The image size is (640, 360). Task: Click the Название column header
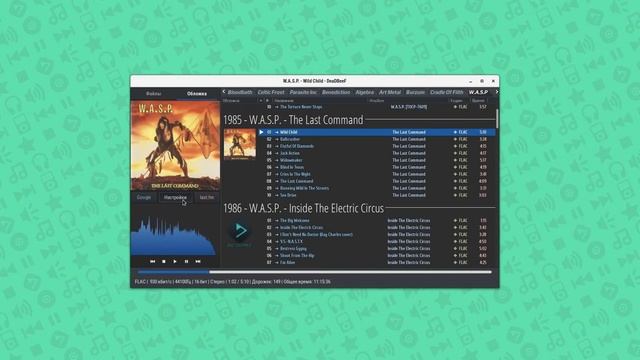pos(320,100)
